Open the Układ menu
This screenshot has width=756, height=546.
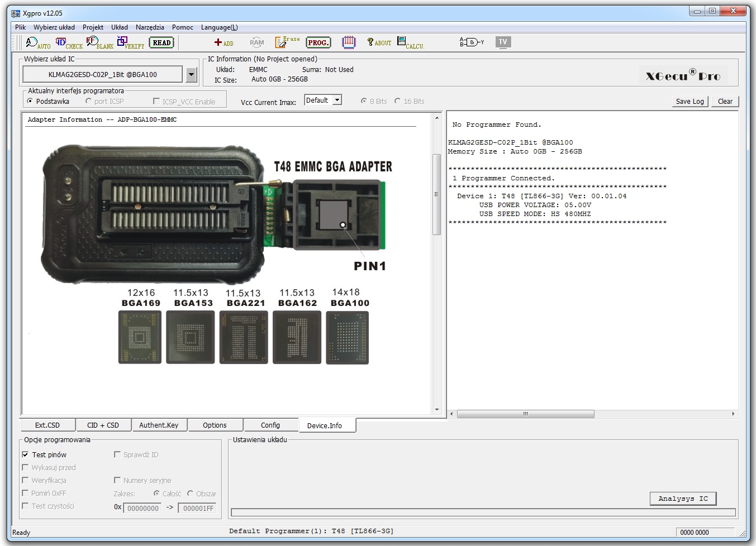120,27
